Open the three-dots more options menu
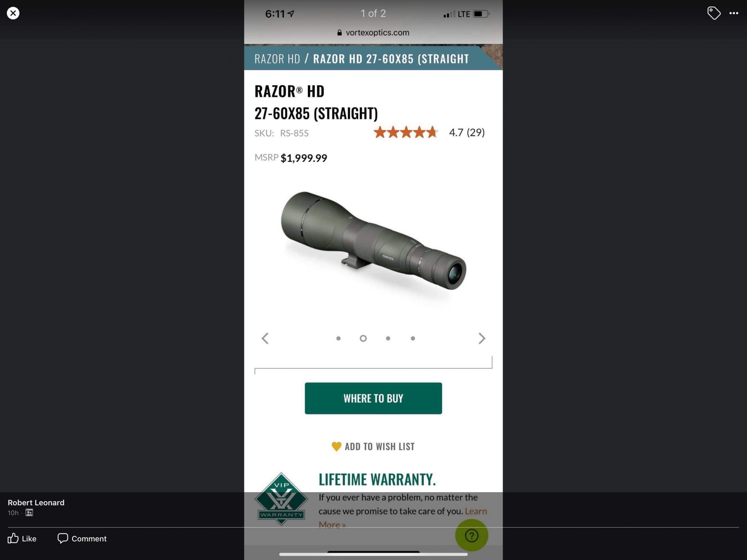The width and height of the screenshot is (747, 560). click(x=734, y=13)
